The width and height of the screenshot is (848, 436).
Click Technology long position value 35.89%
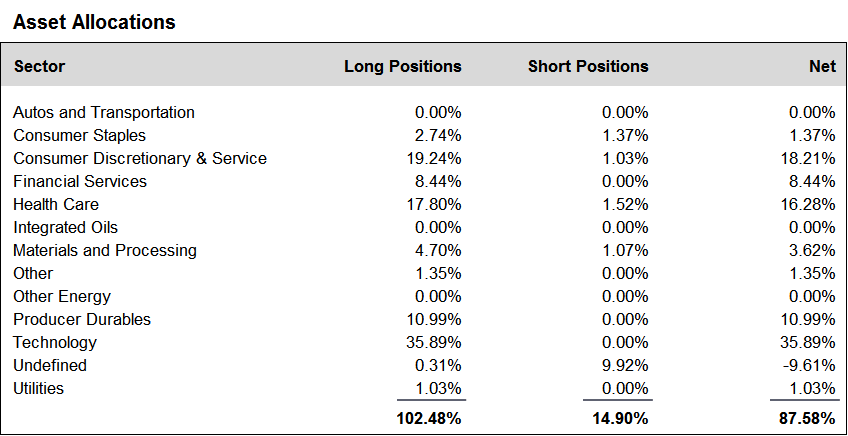(x=434, y=342)
